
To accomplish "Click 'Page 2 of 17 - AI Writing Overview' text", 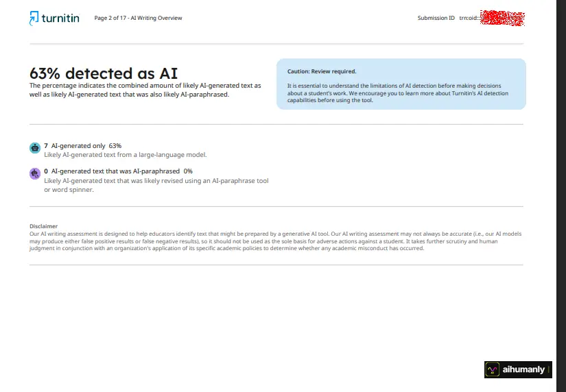I will 139,18.
